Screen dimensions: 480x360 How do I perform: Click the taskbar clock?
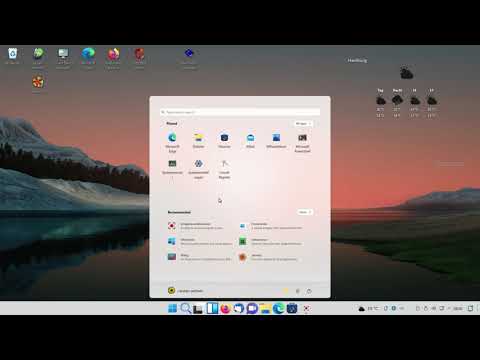point(458,308)
